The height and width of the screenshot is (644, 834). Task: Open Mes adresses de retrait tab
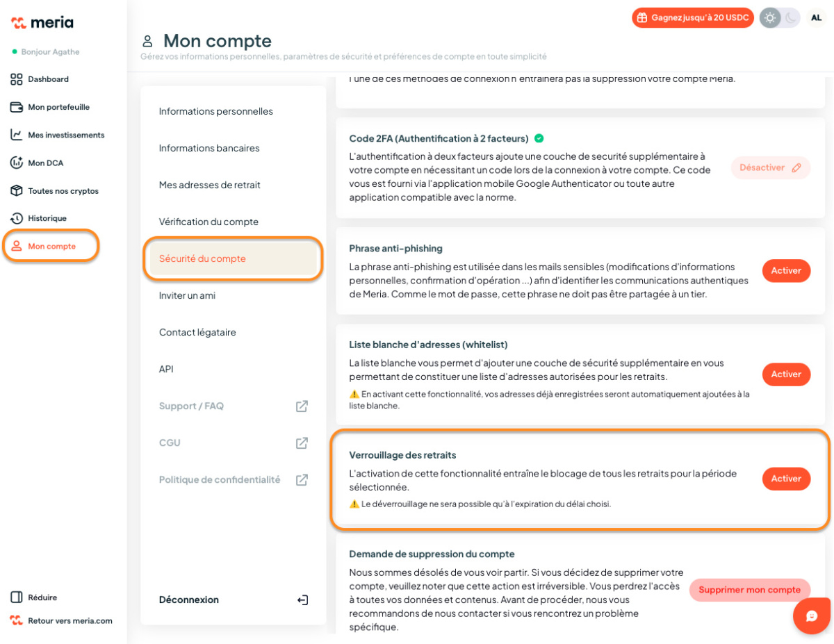click(210, 185)
